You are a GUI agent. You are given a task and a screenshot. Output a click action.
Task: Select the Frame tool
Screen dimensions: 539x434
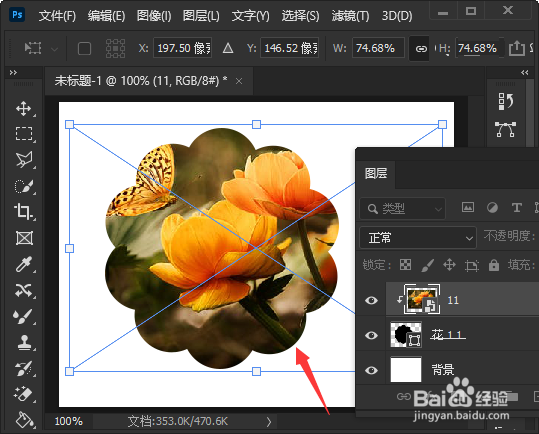(x=24, y=238)
